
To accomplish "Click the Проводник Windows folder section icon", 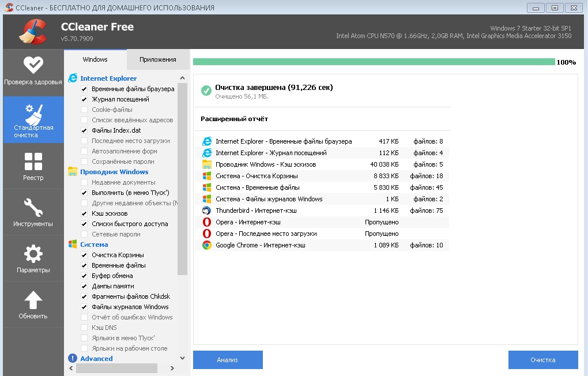I will pos(73,171).
